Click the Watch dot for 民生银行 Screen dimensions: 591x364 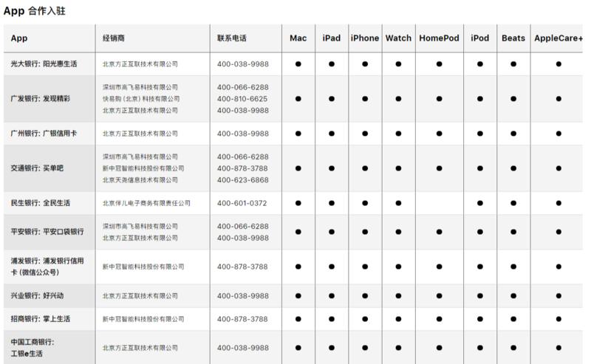(x=398, y=203)
